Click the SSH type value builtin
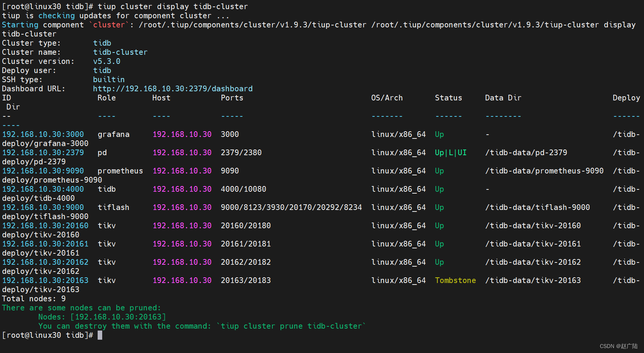This screenshot has height=353, width=644. coord(109,80)
